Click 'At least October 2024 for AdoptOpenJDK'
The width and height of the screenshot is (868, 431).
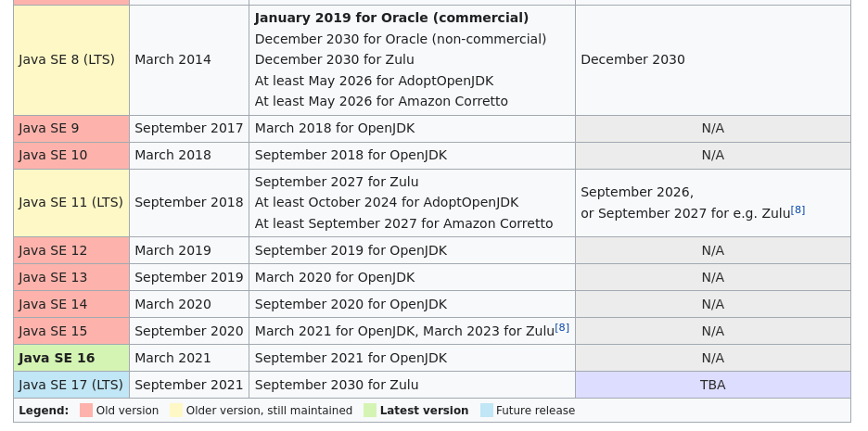click(387, 202)
